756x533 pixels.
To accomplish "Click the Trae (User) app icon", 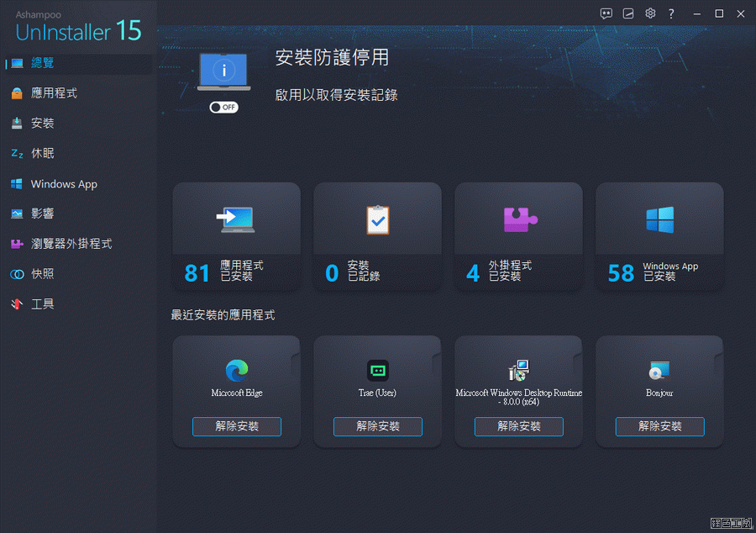I will point(377,370).
